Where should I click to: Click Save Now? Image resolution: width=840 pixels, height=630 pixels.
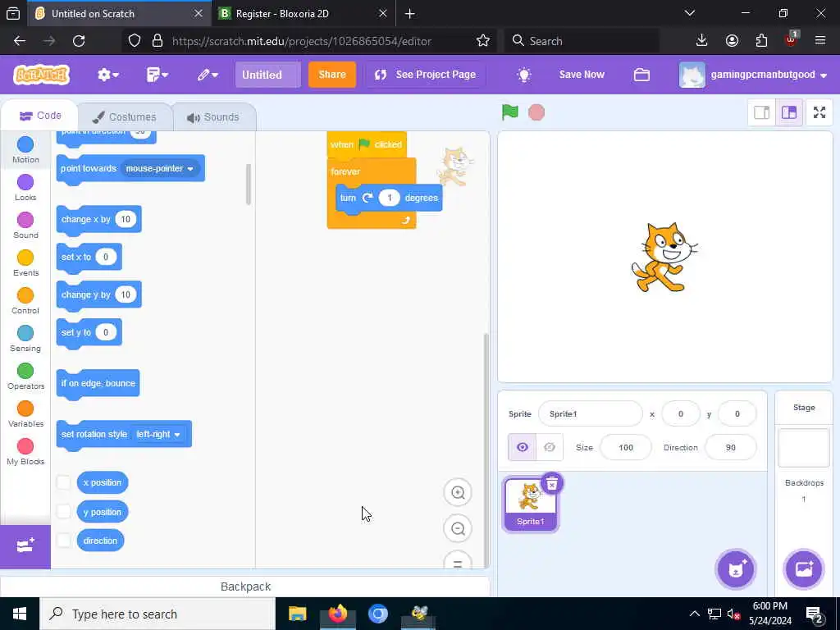click(x=582, y=75)
